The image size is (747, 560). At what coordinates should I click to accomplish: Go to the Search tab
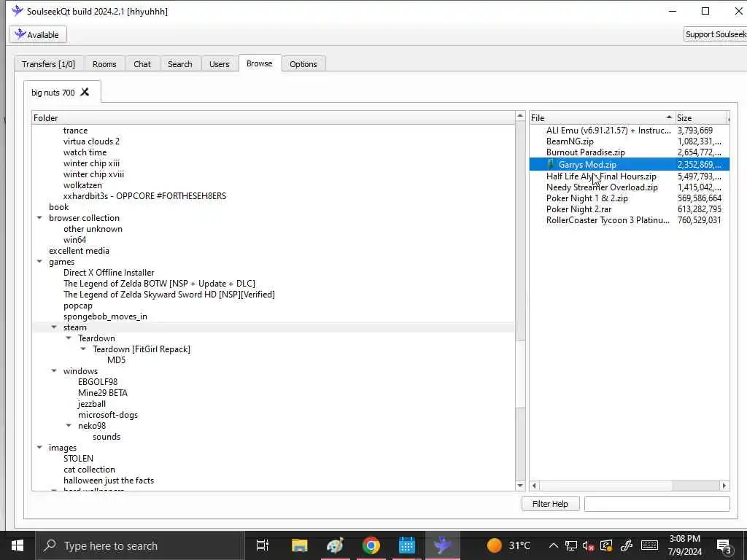tap(180, 64)
